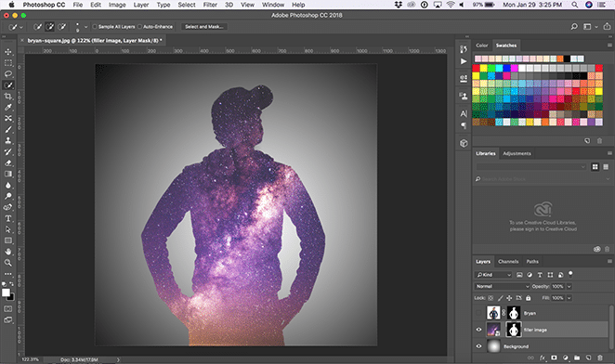Delete layer with the trash icon
The width and height of the screenshot is (615, 364).
[x=600, y=357]
